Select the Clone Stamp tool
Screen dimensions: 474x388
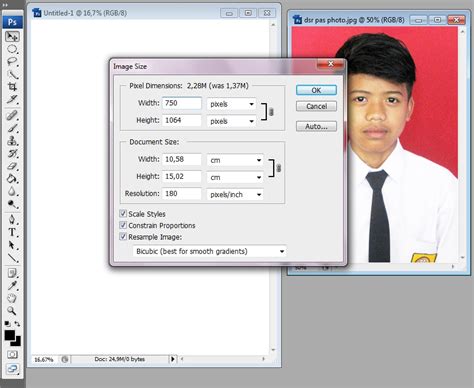click(x=12, y=141)
